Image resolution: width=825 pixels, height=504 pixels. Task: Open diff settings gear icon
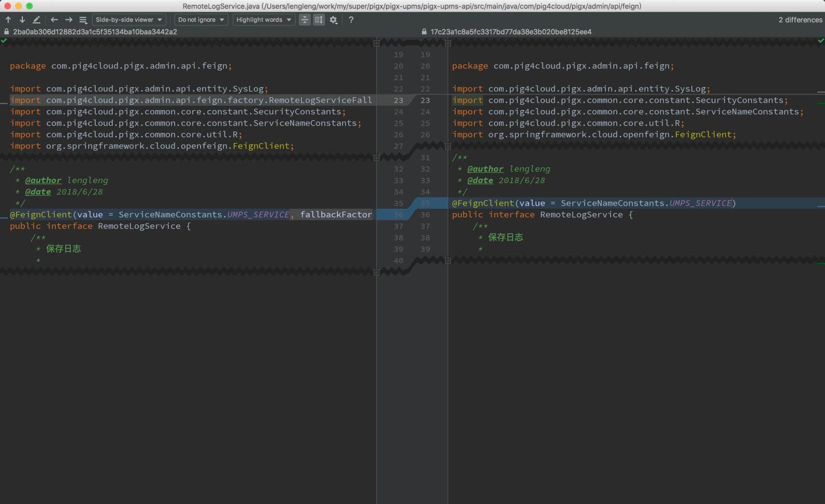click(x=334, y=20)
